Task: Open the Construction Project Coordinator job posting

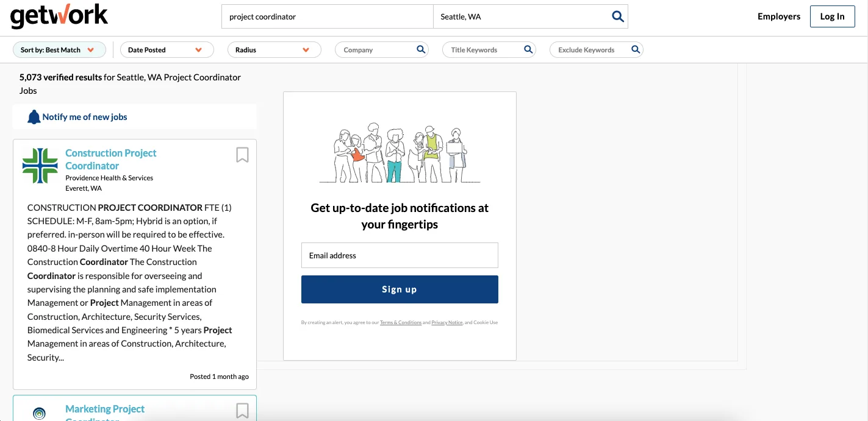Action: pyautogui.click(x=110, y=159)
